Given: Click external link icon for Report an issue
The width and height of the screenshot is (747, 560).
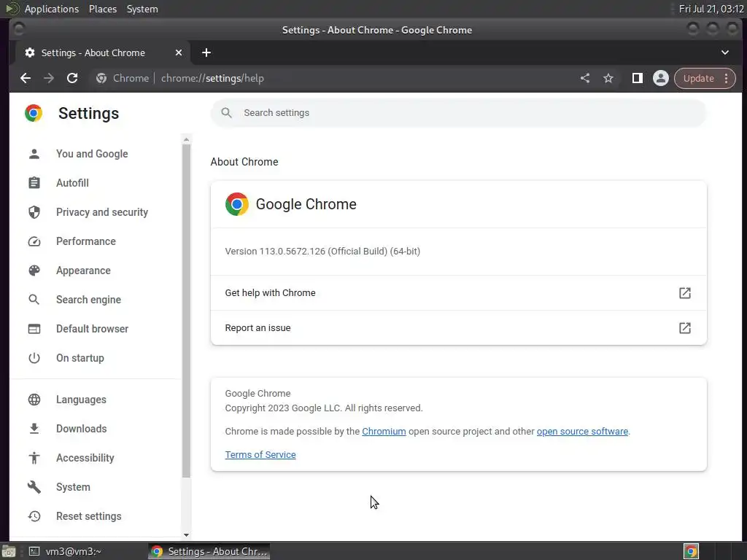Looking at the screenshot, I should coord(684,327).
